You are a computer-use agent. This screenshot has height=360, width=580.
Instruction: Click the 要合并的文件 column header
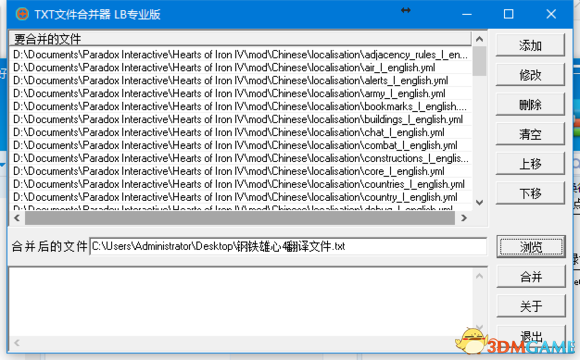click(240, 39)
